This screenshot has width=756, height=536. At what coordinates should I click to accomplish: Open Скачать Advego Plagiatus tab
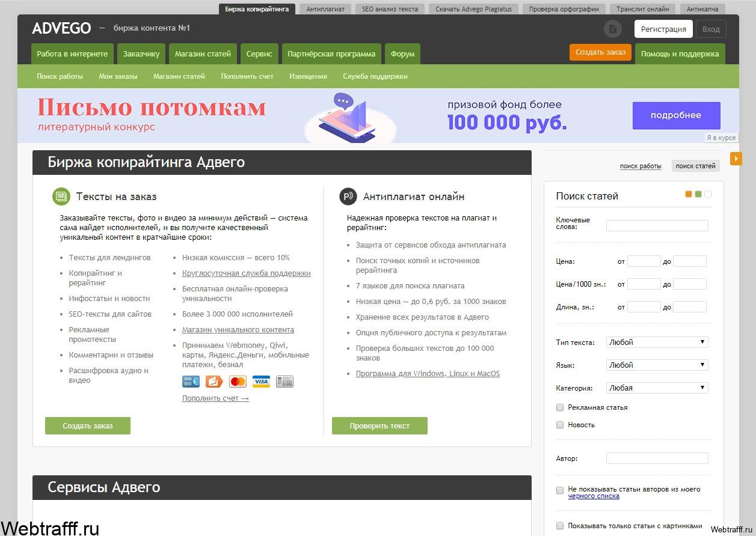point(473,9)
